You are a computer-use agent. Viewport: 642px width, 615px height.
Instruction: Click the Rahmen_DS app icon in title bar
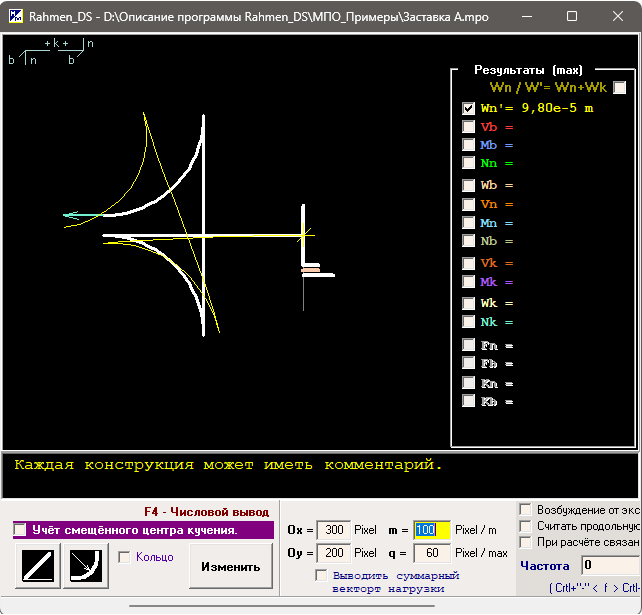[x=16, y=17]
